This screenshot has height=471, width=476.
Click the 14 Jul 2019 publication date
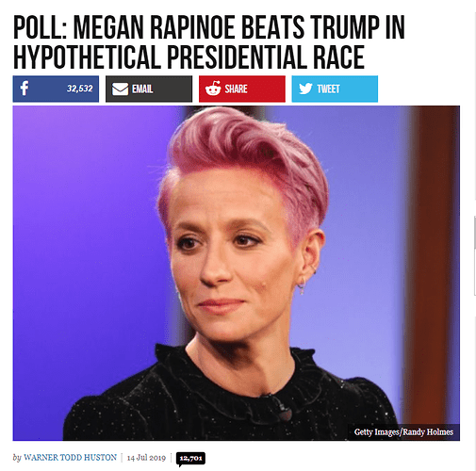[x=146, y=458]
